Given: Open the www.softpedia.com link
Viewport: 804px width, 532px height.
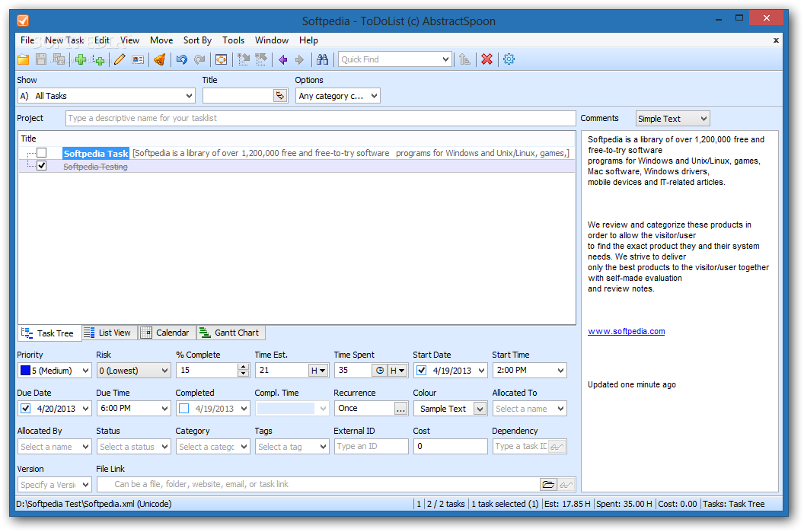Looking at the screenshot, I should (626, 331).
